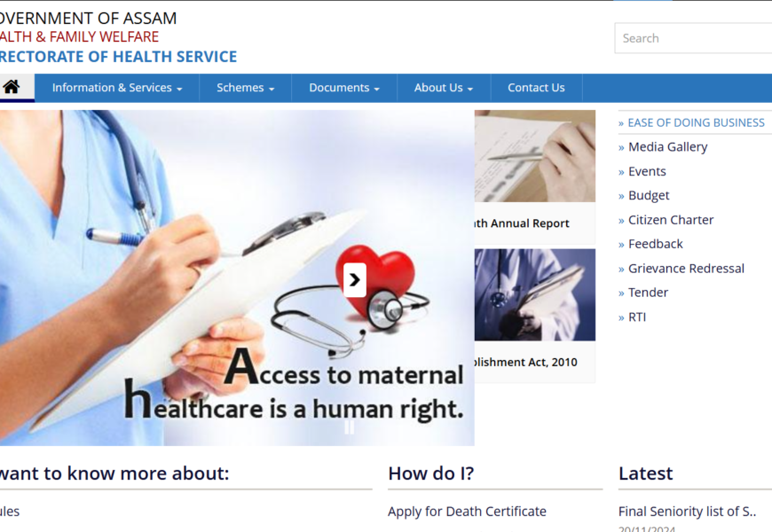The height and width of the screenshot is (532, 772).
Task: Follow the Apply for Death Certificate link
Action: click(467, 512)
